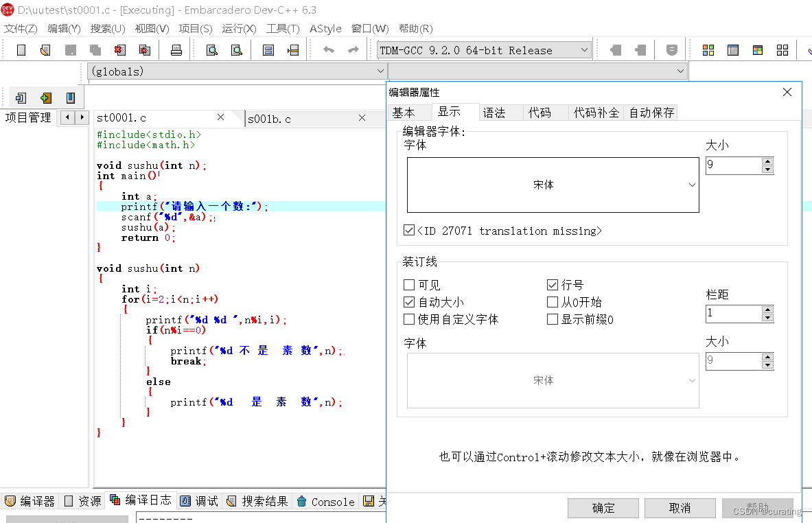Decrease 栏距 value with down arrow
Screen dimensions: 812x523
pyautogui.click(x=767, y=317)
